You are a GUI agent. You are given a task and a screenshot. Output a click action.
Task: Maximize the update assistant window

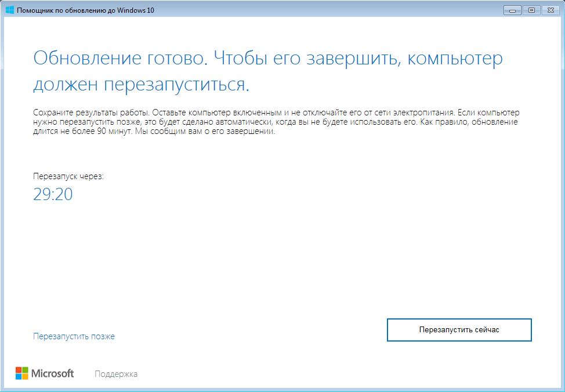click(x=531, y=10)
